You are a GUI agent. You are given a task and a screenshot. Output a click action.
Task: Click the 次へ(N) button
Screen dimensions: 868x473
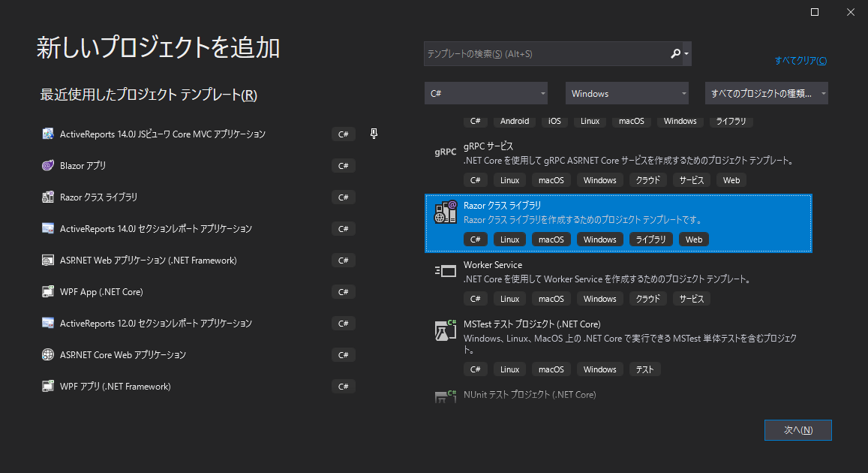point(797,429)
